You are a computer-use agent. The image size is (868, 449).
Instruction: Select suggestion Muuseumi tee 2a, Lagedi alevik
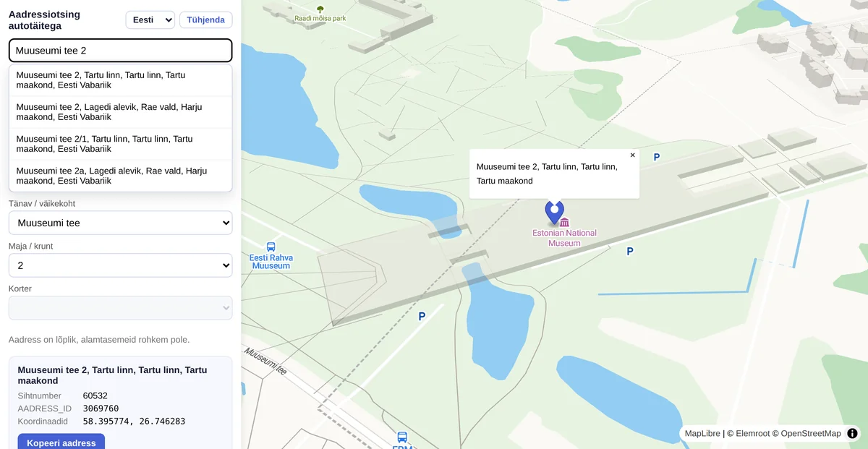[x=120, y=176]
